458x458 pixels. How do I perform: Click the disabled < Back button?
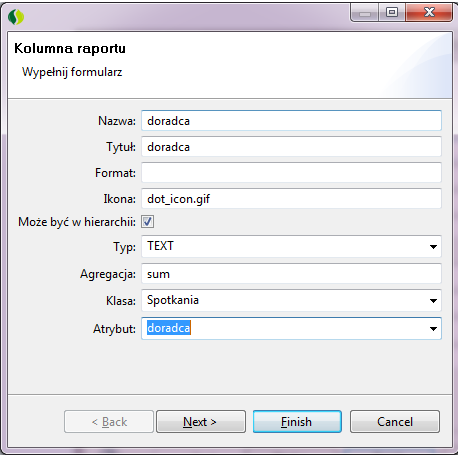109,422
